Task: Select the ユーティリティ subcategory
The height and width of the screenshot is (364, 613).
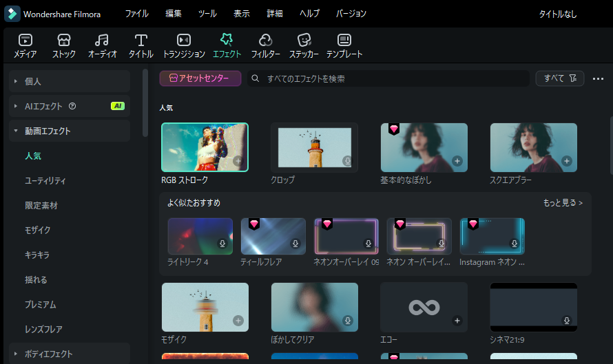Action: point(45,180)
